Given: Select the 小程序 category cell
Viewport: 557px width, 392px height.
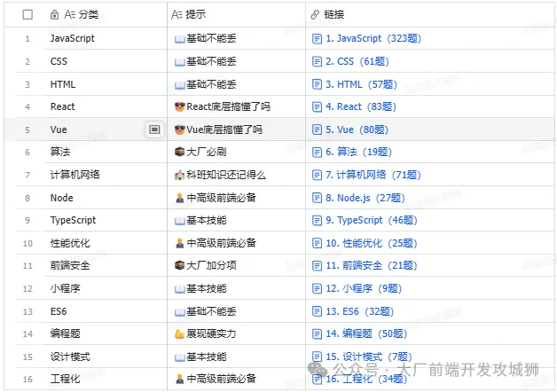Looking at the screenshot, I should 106,288.
